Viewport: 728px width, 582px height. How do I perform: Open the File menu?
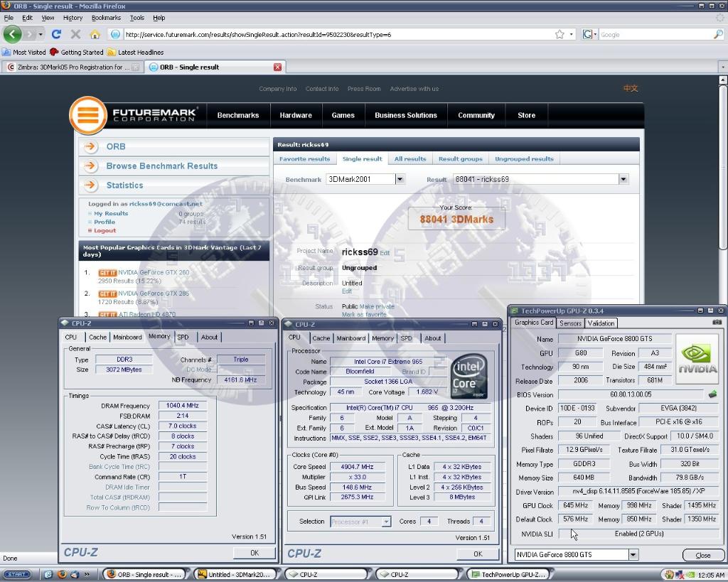9,18
